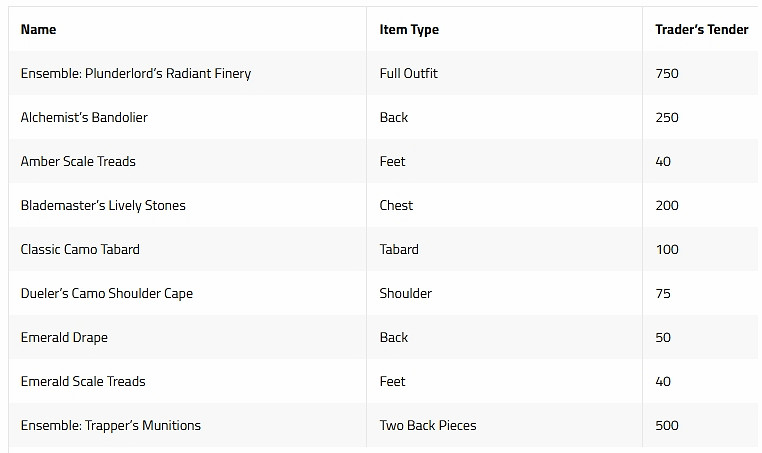Screen dimensions: 762x453
Task: Select the Chest item type cell
Action: pos(396,206)
